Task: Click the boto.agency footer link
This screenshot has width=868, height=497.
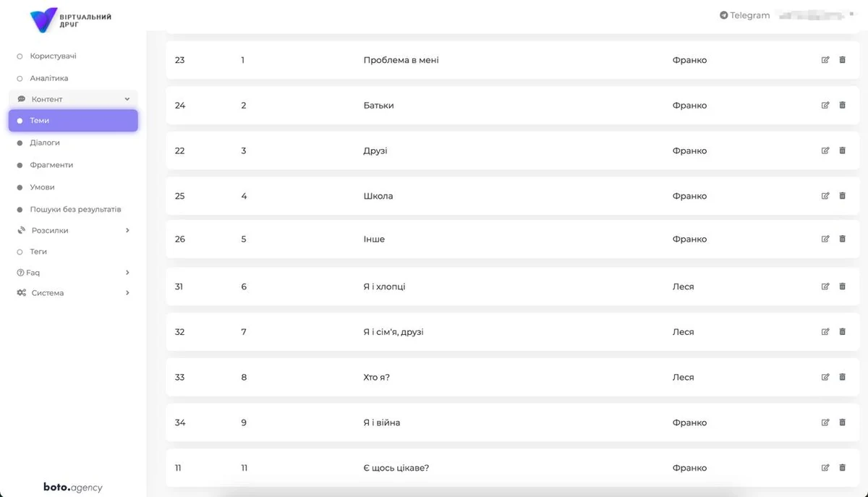Action: click(72, 488)
